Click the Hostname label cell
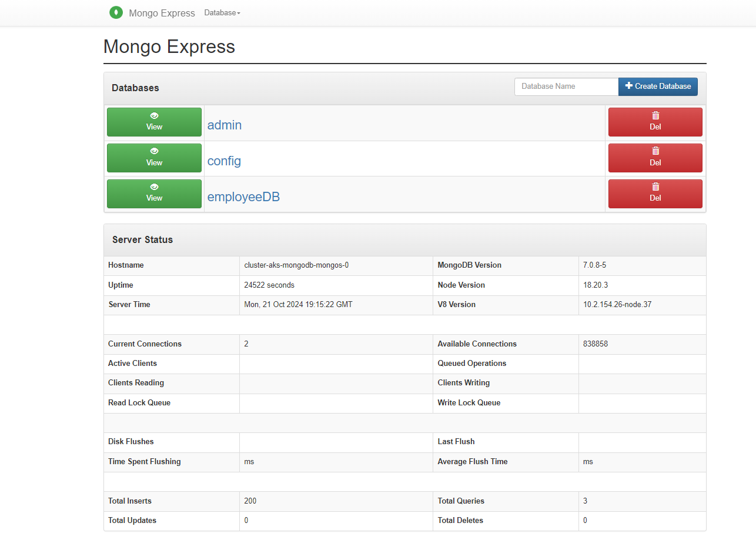The image size is (756, 533). click(x=172, y=265)
